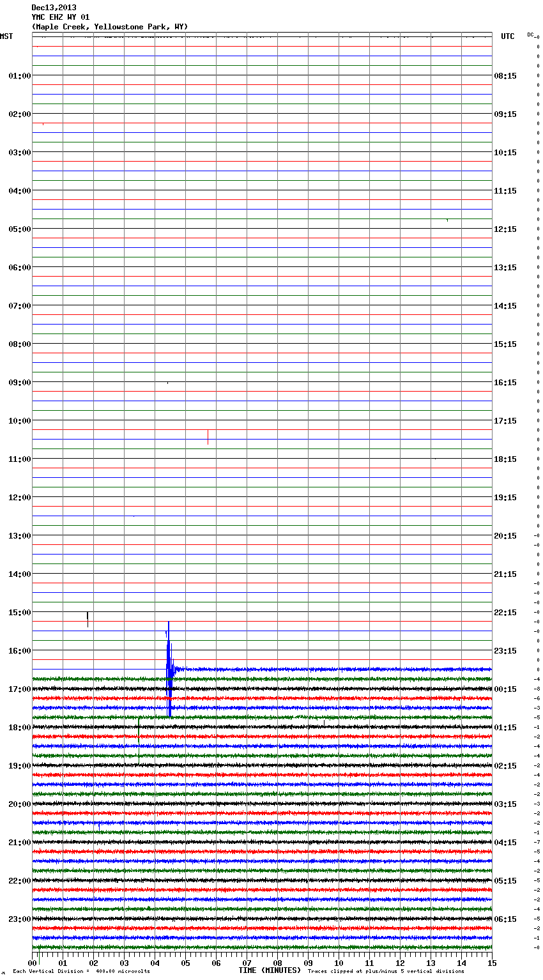
Task: Click the UTC time zone header
Action: (507, 36)
